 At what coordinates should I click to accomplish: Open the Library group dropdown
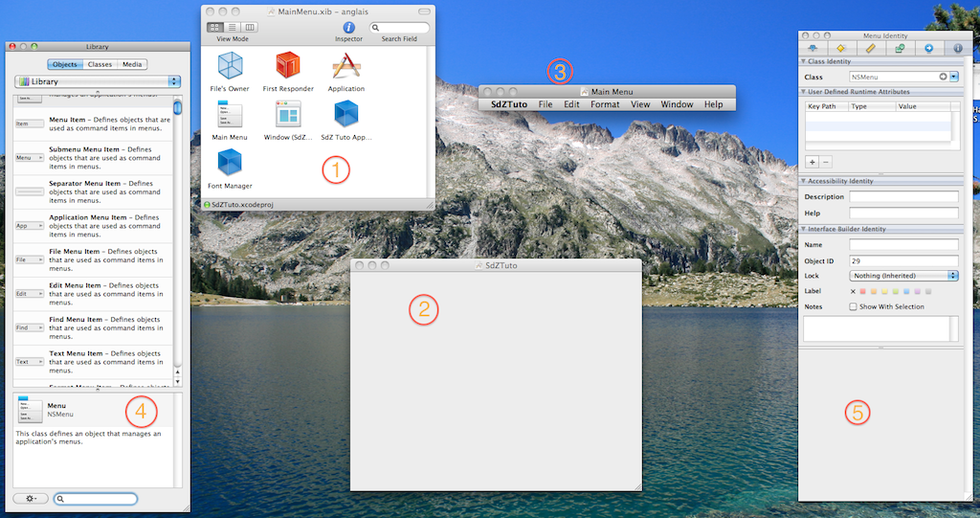click(98, 81)
